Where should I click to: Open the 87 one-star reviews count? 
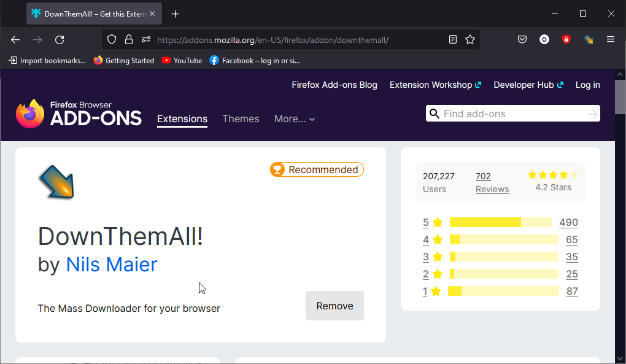[572, 291]
